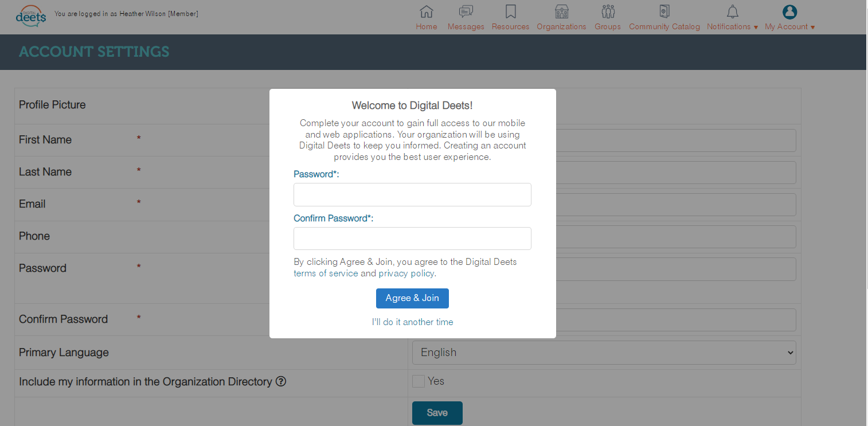Image resolution: width=868 pixels, height=426 pixels.
Task: Tick the Yes checkbox for Organization Directory
Action: click(x=419, y=381)
